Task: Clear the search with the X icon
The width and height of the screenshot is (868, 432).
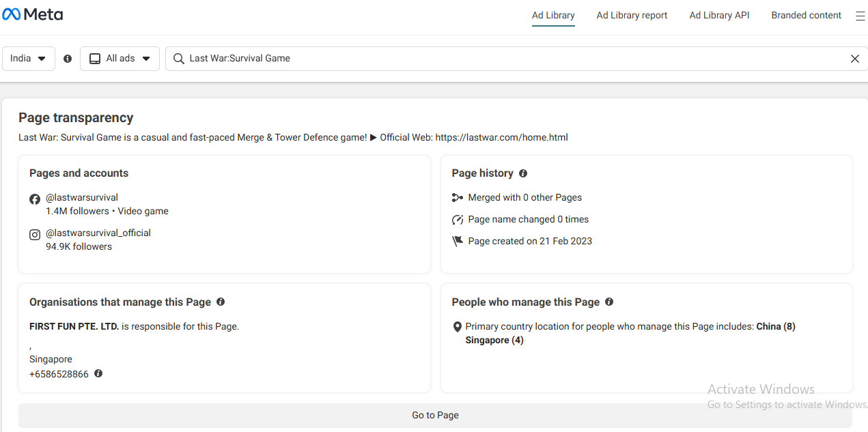Action: [854, 59]
